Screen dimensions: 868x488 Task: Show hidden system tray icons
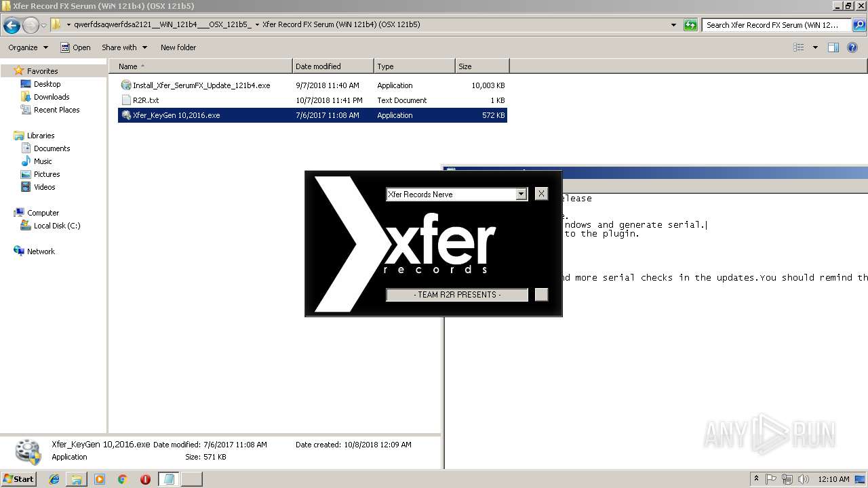[757, 479]
